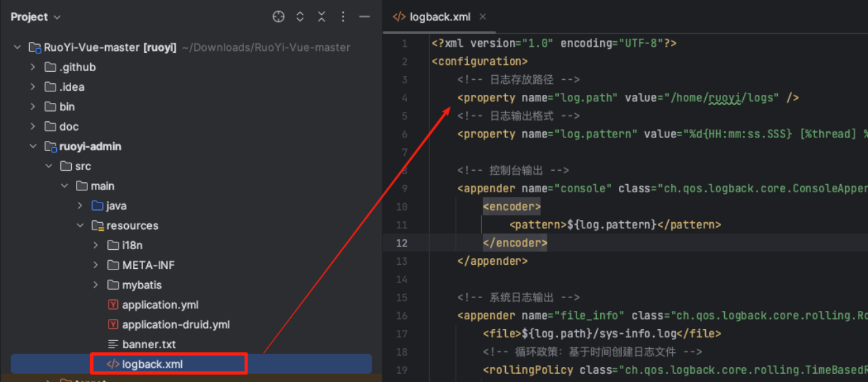Switch to the logback.xml editor tab

439,17
